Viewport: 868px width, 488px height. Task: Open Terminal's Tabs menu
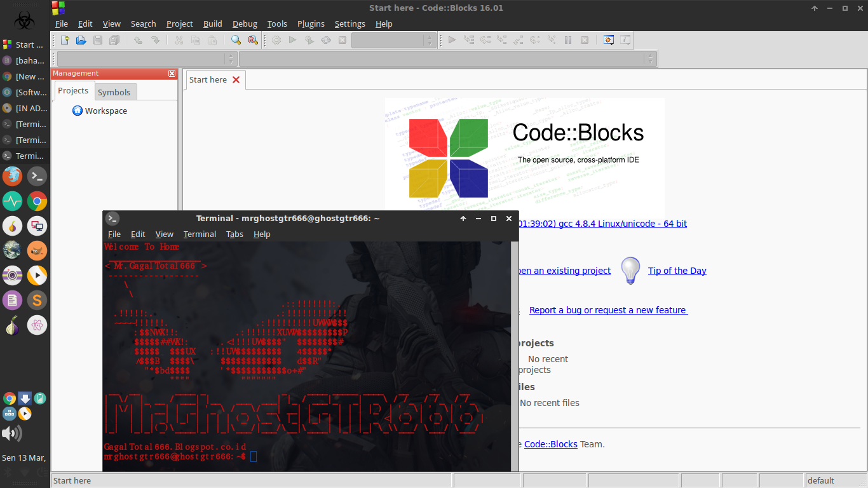[x=234, y=234]
